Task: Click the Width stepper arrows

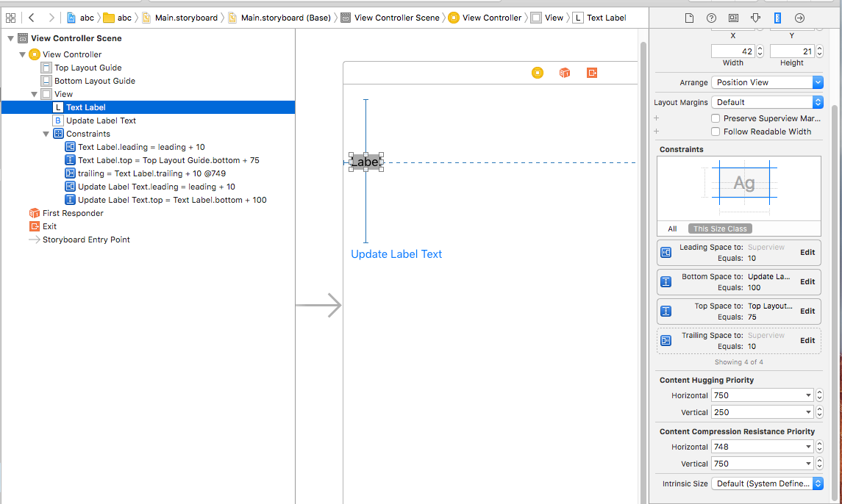Action: coord(760,51)
